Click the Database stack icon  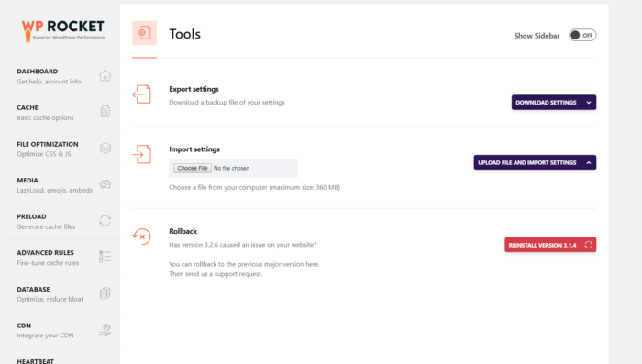coord(105,293)
